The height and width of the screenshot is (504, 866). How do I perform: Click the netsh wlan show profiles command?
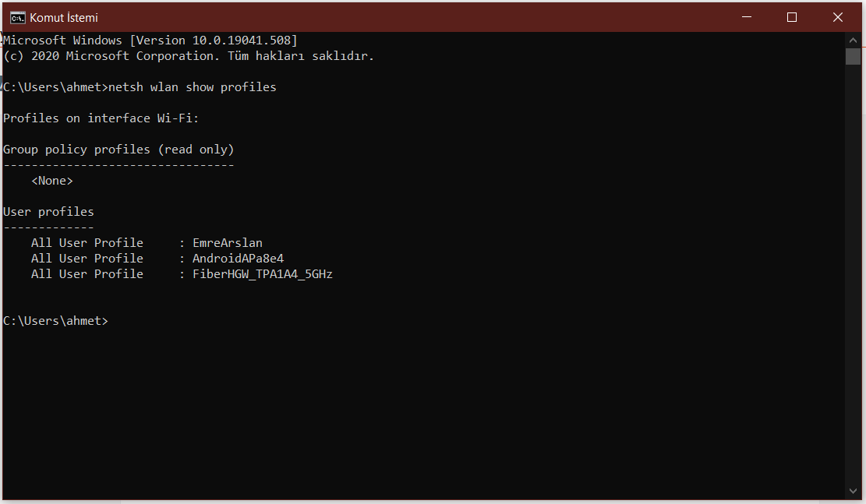[x=193, y=87]
